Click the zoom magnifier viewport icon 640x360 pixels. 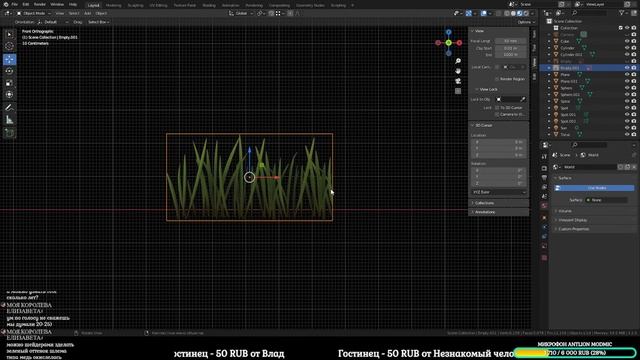pos(458,61)
